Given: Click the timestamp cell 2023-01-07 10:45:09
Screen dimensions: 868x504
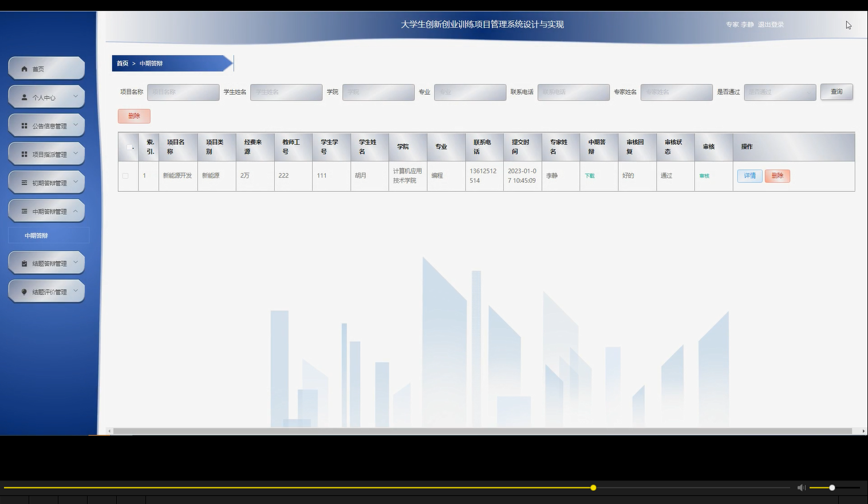Looking at the screenshot, I should pyautogui.click(x=522, y=176).
